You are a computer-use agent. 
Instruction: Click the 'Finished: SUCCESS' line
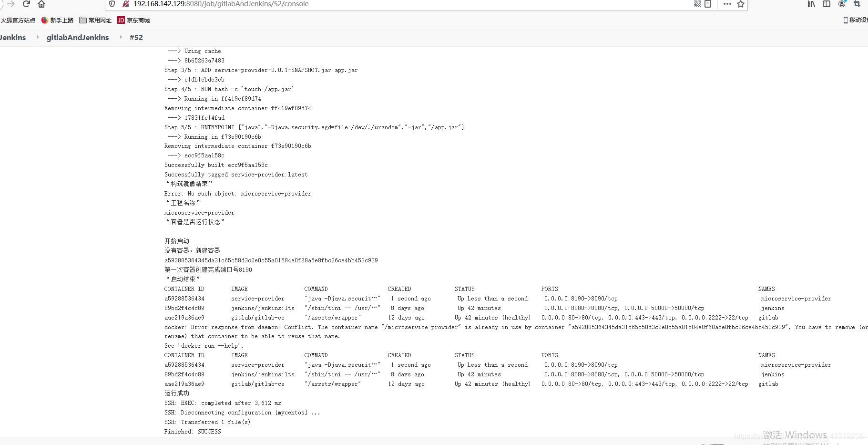(193, 432)
